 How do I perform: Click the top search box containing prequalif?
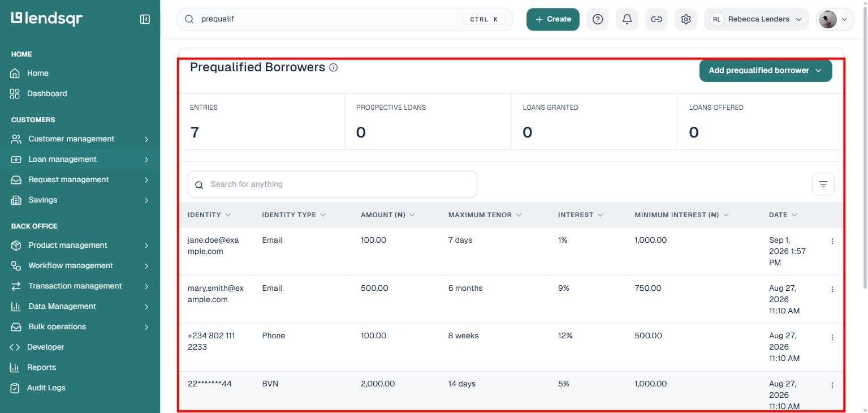345,19
